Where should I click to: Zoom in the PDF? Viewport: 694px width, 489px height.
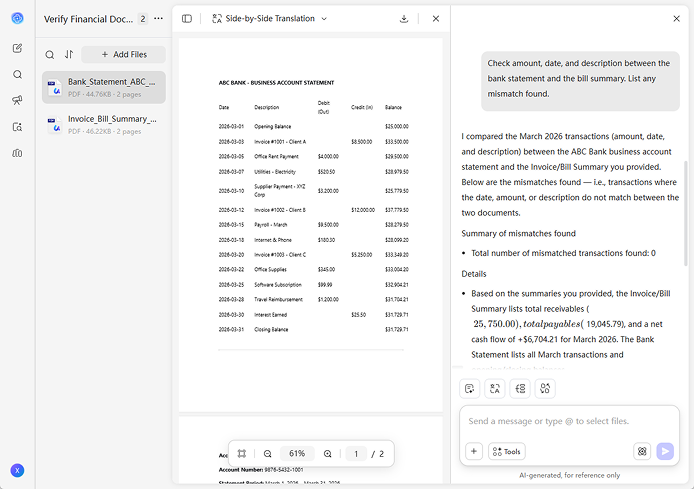coord(328,454)
